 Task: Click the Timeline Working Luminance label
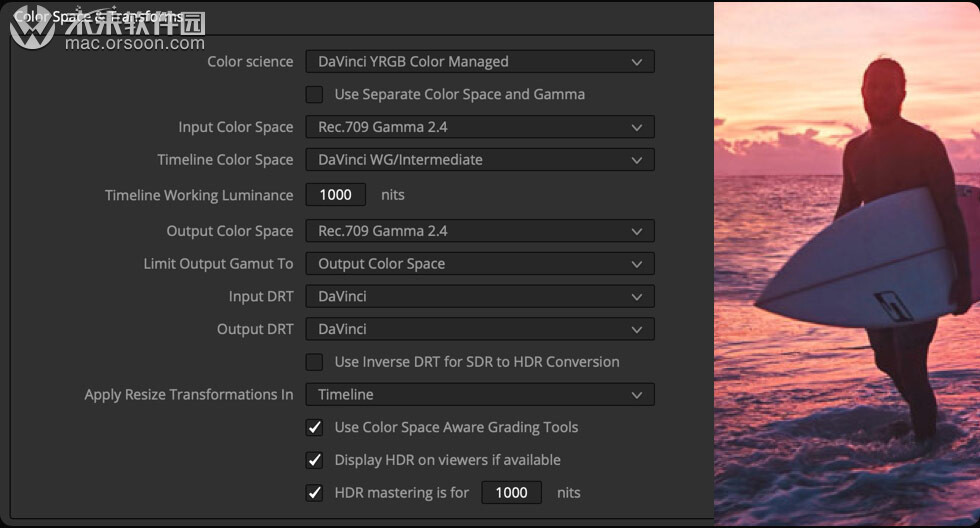point(199,195)
